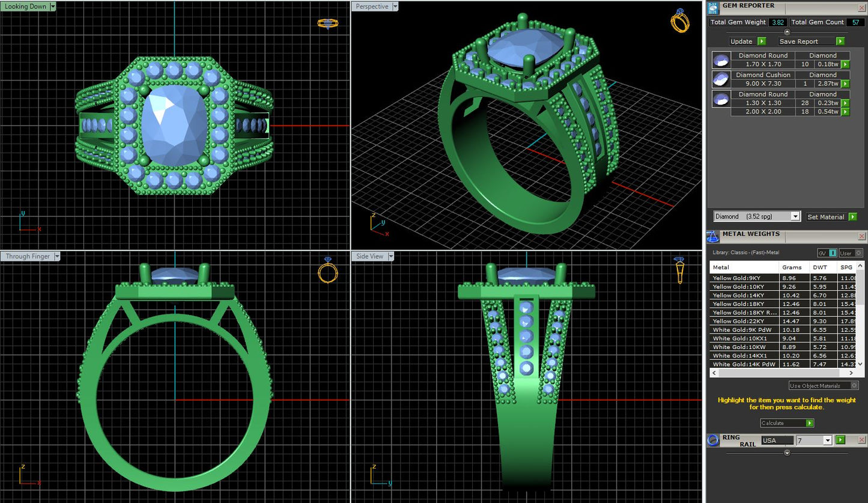Click the Metal Weights panel icon
Screen dimensions: 868x503
click(713, 236)
